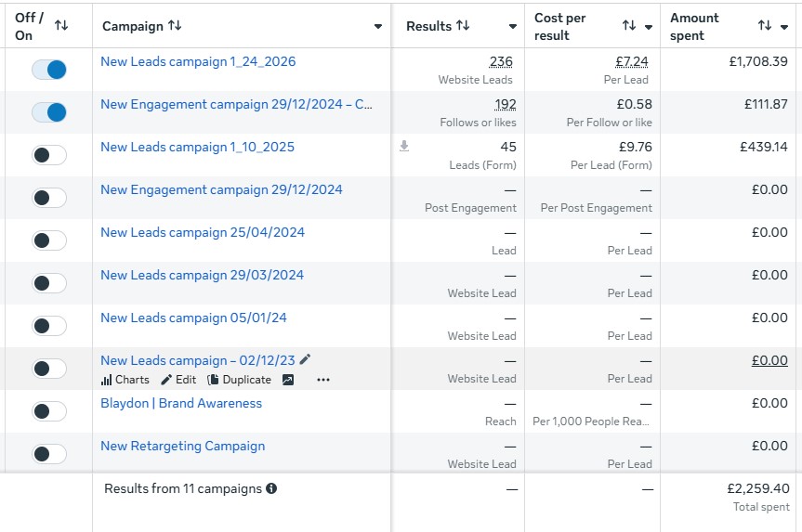The image size is (802, 532).
Task: Click the download icon beside the 45 leads result
Action: point(404,146)
